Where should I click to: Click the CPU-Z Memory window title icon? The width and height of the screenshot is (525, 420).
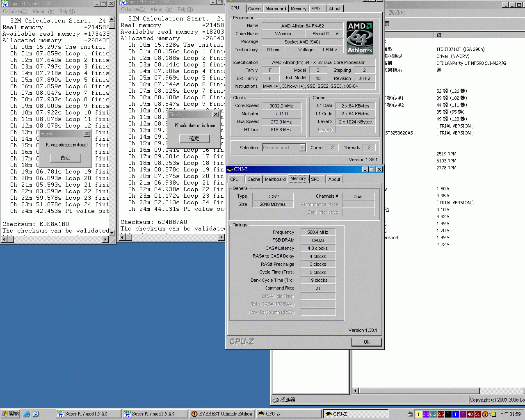pyautogui.click(x=230, y=169)
